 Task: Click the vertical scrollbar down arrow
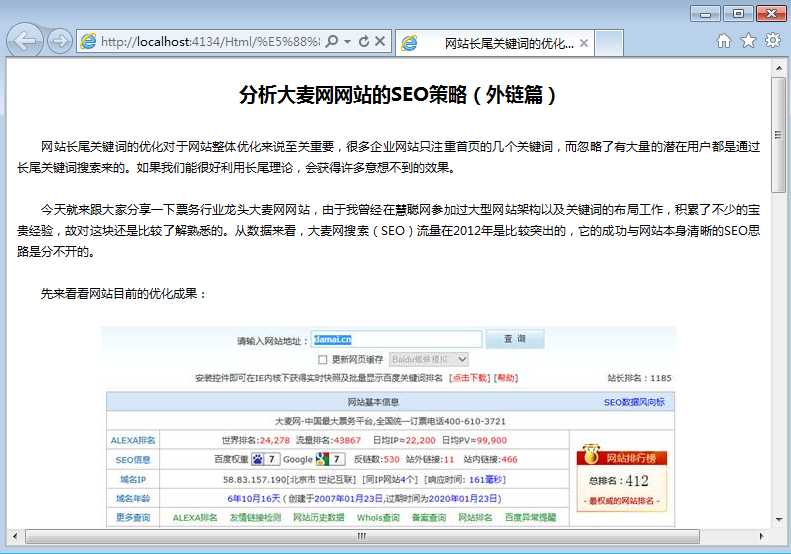click(778, 519)
